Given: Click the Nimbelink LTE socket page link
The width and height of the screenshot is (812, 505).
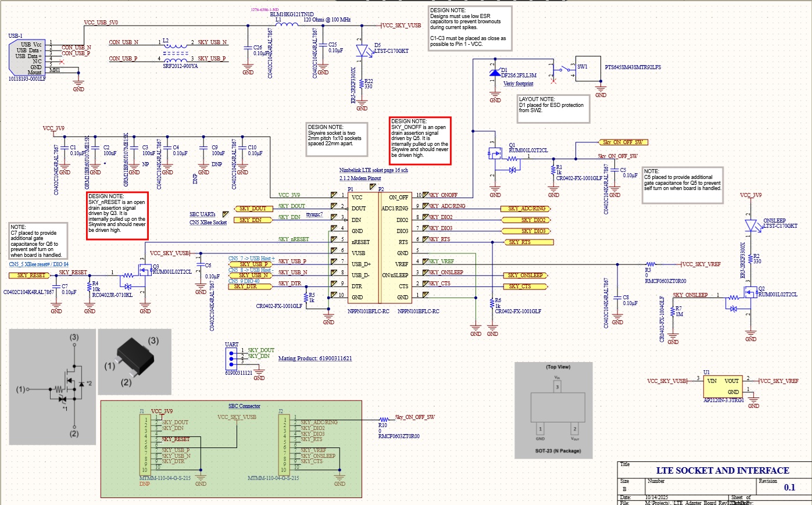Looking at the screenshot, I should (x=373, y=170).
